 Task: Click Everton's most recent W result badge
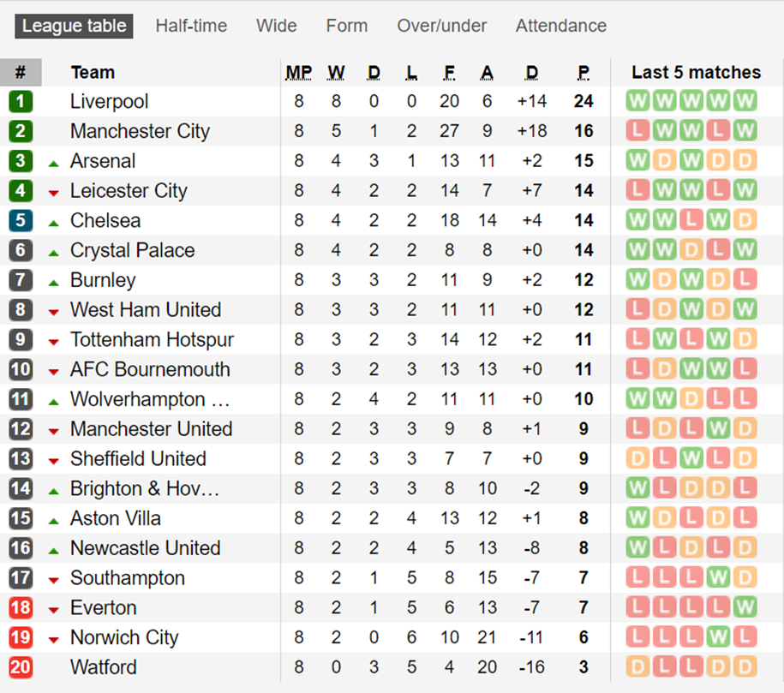tap(745, 607)
